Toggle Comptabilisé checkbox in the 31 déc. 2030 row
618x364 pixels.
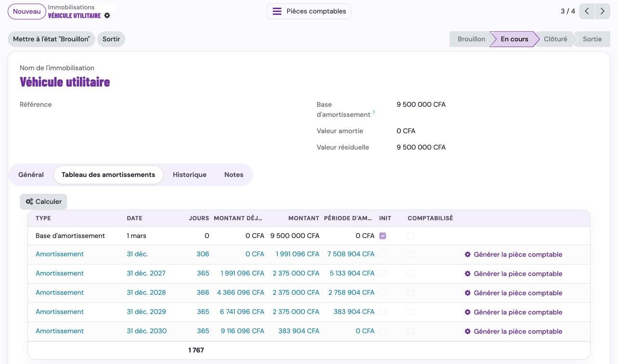point(411,331)
